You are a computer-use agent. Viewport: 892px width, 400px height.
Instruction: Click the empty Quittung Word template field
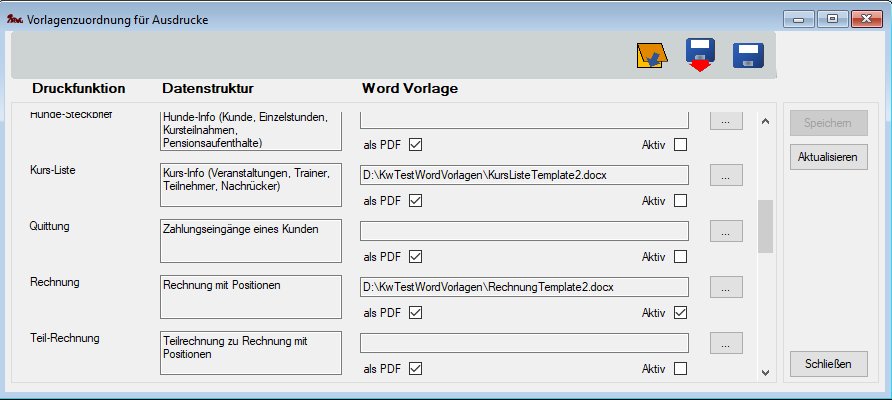[x=524, y=231]
